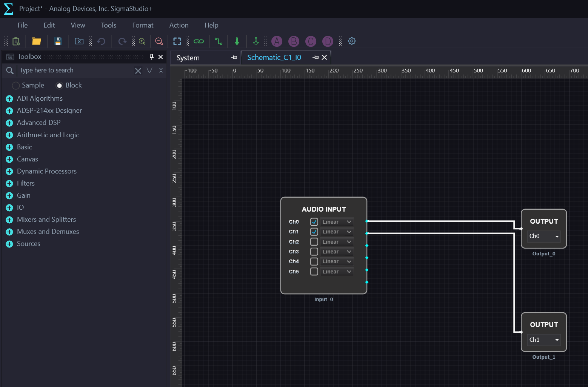Click the green link icon

click(x=199, y=41)
